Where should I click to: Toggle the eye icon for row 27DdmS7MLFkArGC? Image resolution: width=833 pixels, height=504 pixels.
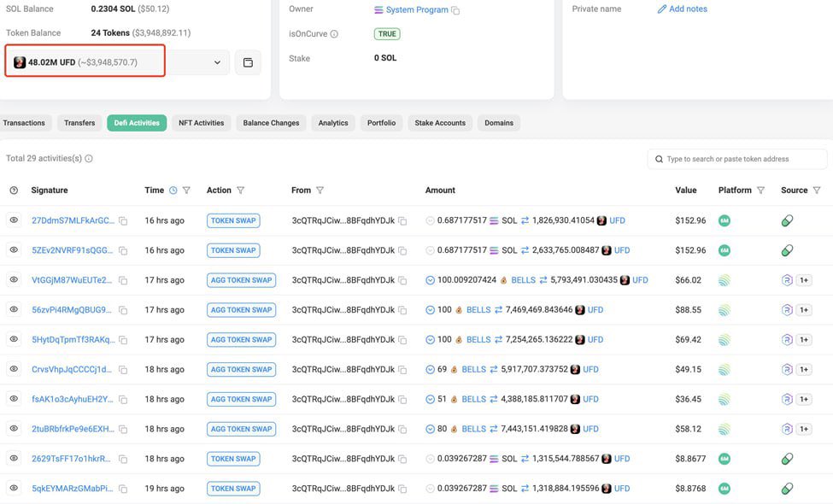[x=14, y=220]
